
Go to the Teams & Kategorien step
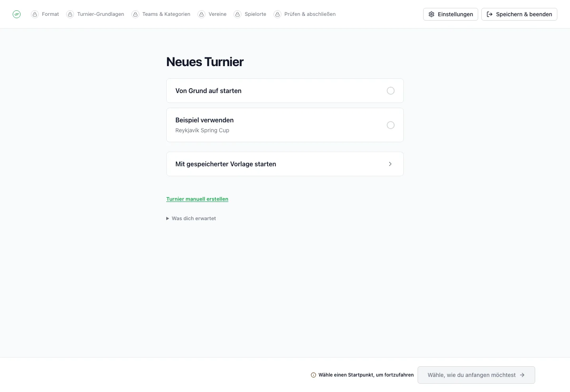[161, 14]
